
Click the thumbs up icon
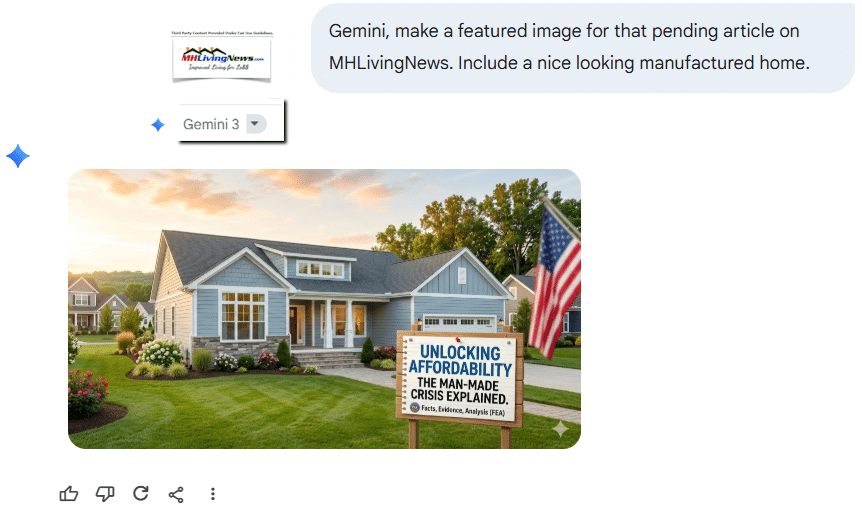tap(69, 494)
